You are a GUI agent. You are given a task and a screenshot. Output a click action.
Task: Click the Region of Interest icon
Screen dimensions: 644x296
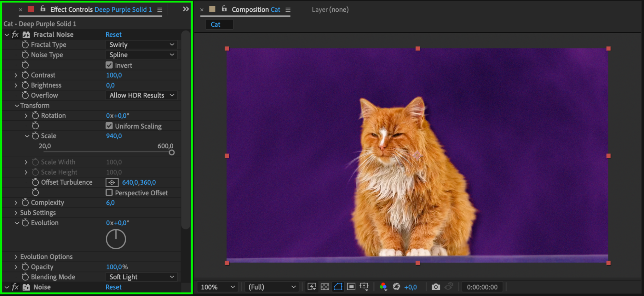[x=351, y=287]
